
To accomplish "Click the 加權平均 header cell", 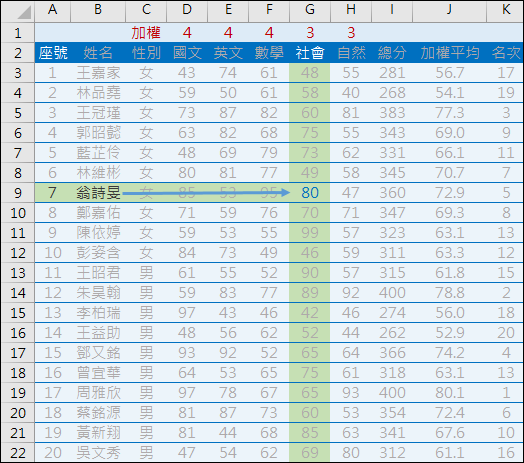I will (449, 53).
